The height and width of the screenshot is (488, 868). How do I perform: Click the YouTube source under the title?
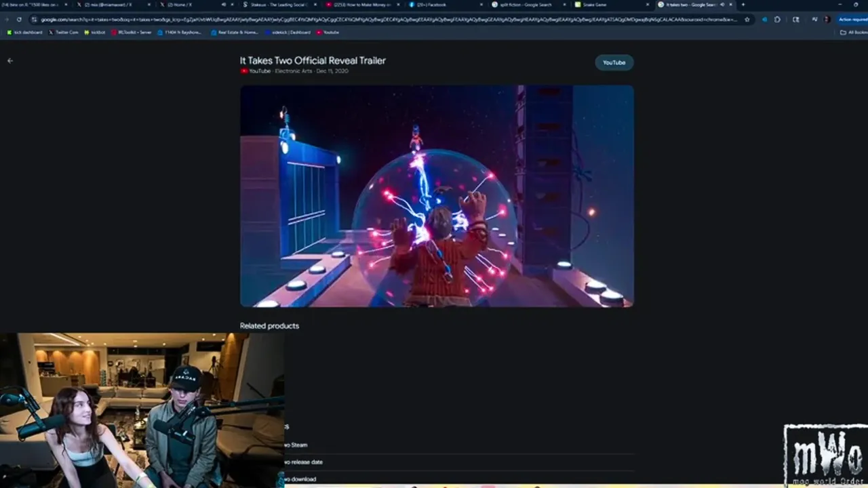coord(256,70)
